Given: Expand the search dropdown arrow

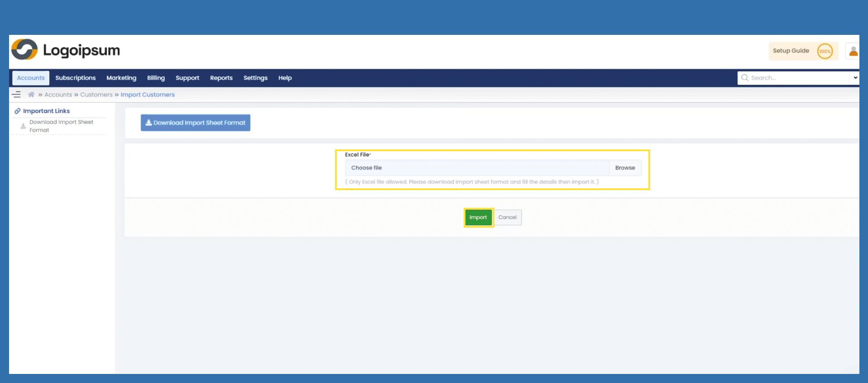Looking at the screenshot, I should [855, 78].
